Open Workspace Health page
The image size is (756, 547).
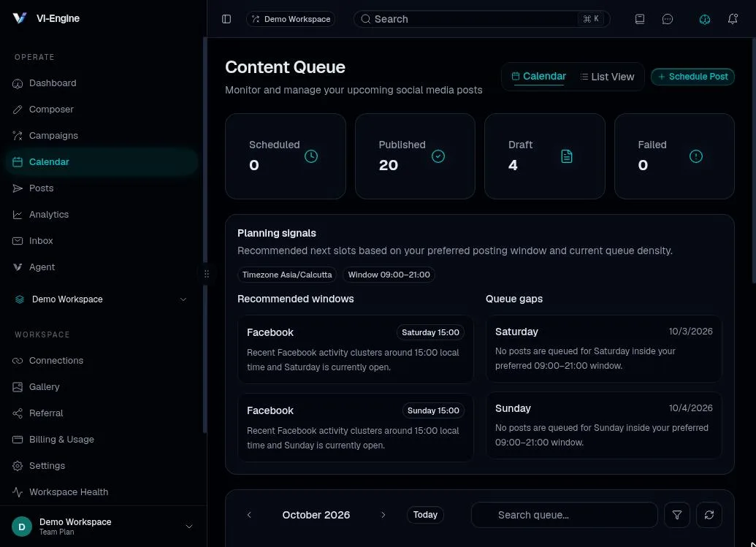click(102, 492)
